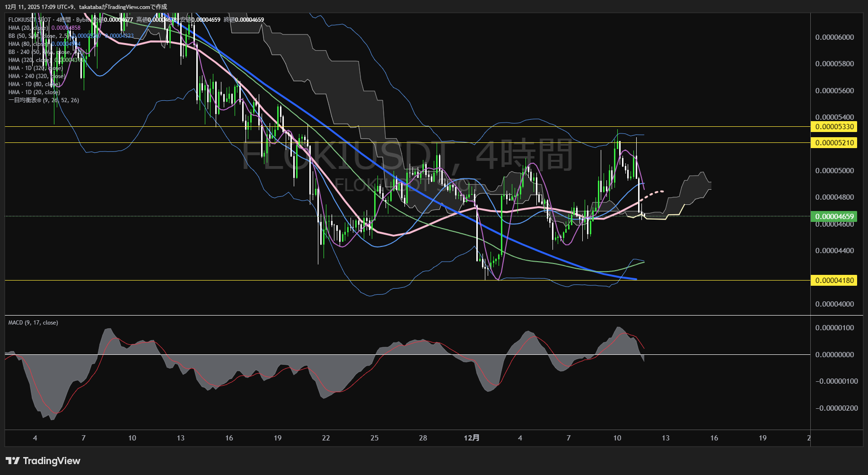The width and height of the screenshot is (868, 475).
Task: Open the 一目均衡表 (9, 26, 52, 26) legend
Action: click(x=44, y=100)
